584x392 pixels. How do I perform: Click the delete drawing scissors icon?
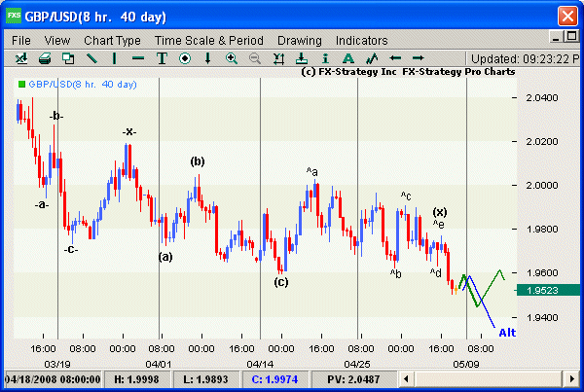pos(278,58)
